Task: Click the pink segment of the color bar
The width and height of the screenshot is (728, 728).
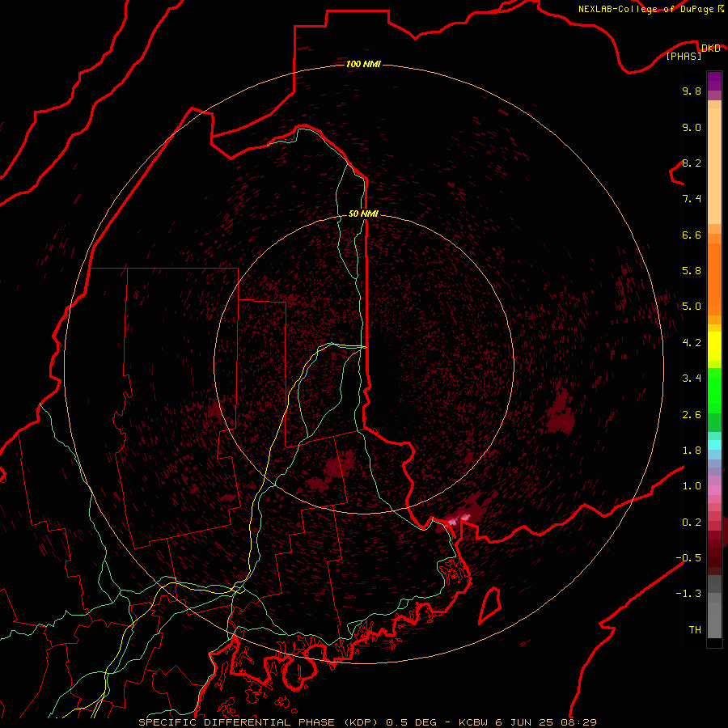Action: (714, 491)
